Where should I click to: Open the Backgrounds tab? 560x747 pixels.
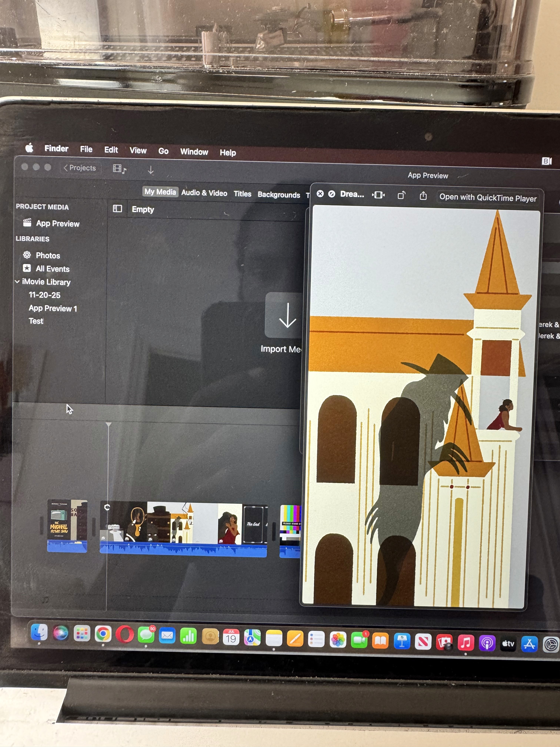tap(279, 195)
